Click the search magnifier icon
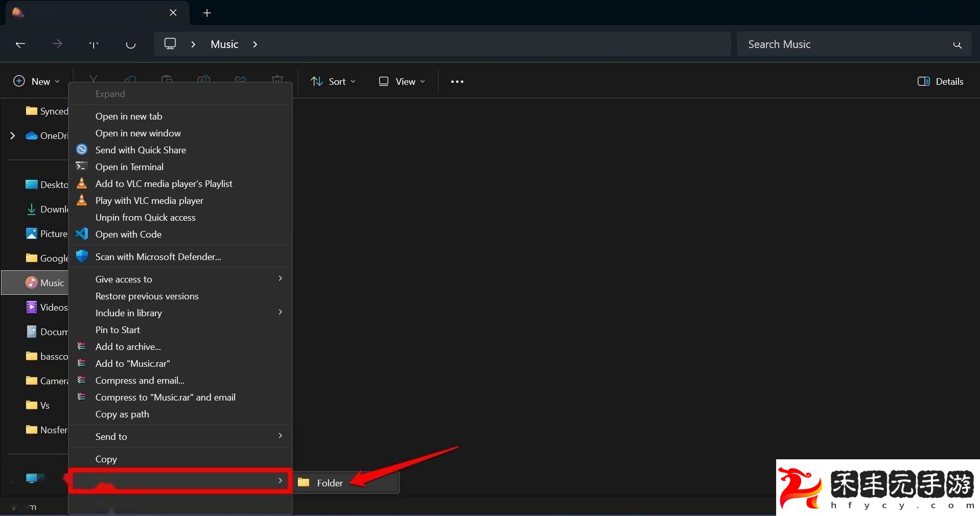The width and height of the screenshot is (980, 516). pyautogui.click(x=957, y=44)
